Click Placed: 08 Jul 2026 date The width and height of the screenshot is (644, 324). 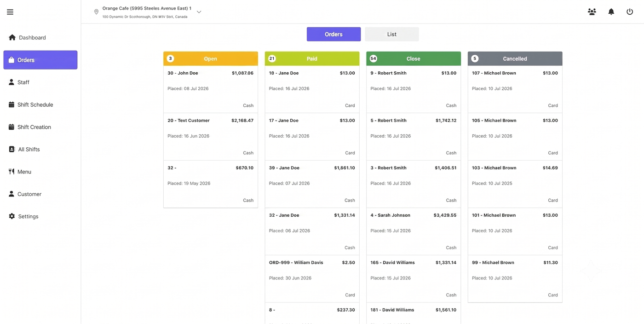(188, 89)
